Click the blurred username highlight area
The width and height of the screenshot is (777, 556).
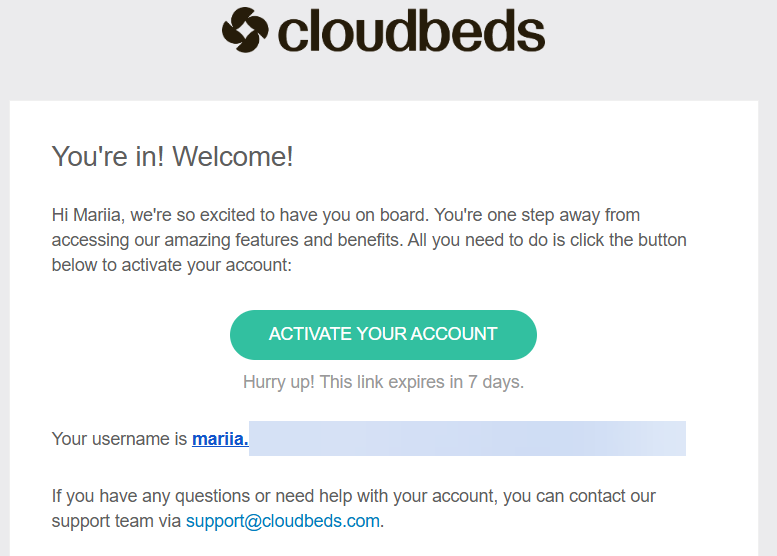(467, 439)
